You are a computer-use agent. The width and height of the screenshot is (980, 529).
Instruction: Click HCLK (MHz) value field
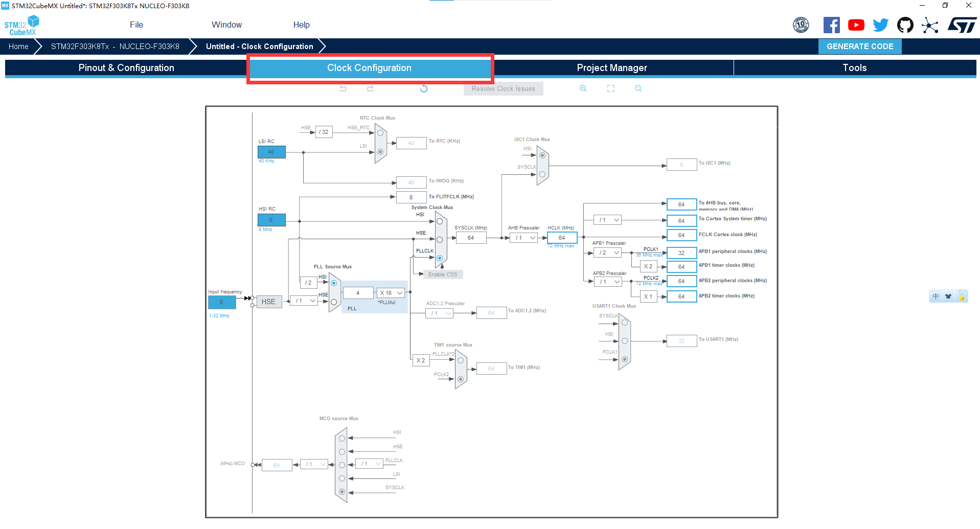click(x=562, y=238)
